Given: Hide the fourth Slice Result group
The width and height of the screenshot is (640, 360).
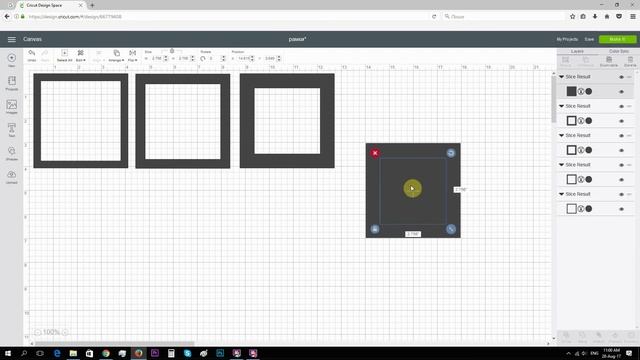Looking at the screenshot, I should point(621,165).
